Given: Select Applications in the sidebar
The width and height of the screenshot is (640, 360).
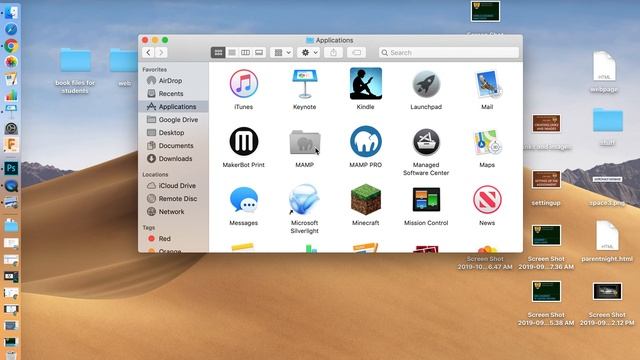Looking at the screenshot, I should point(174,107).
